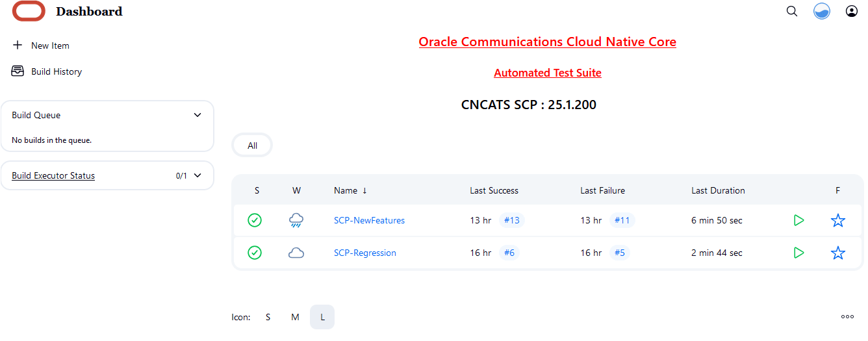Click SCP-Regression green success status icon

pyautogui.click(x=255, y=253)
